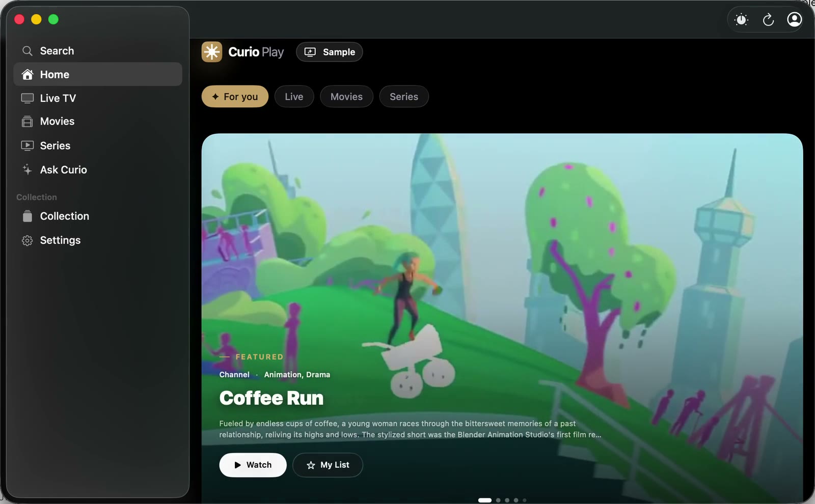The image size is (815, 504).
Task: Click the Animation, Drama genre text
Action: [297, 375]
